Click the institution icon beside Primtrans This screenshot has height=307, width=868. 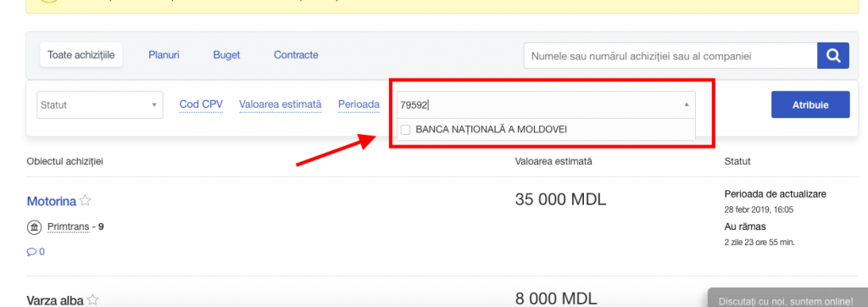coord(34,227)
